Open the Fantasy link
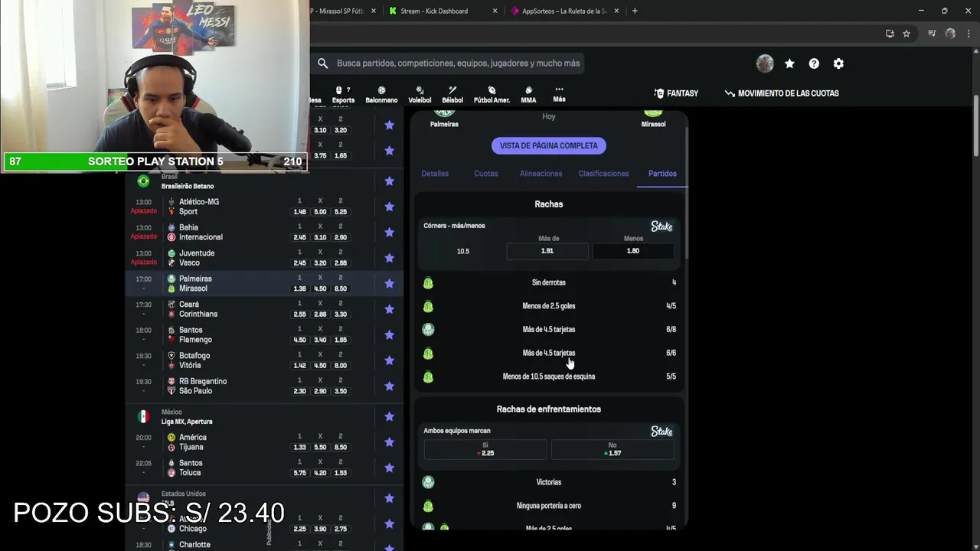980x551 pixels. point(676,93)
